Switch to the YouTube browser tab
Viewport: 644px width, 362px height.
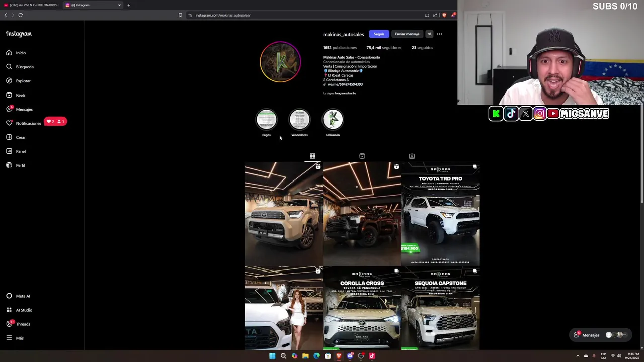point(31,5)
